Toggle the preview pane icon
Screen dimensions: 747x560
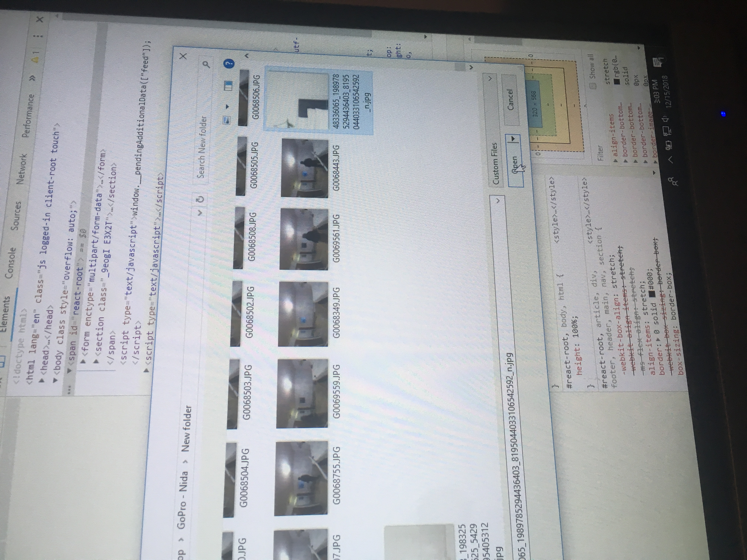coord(228,86)
